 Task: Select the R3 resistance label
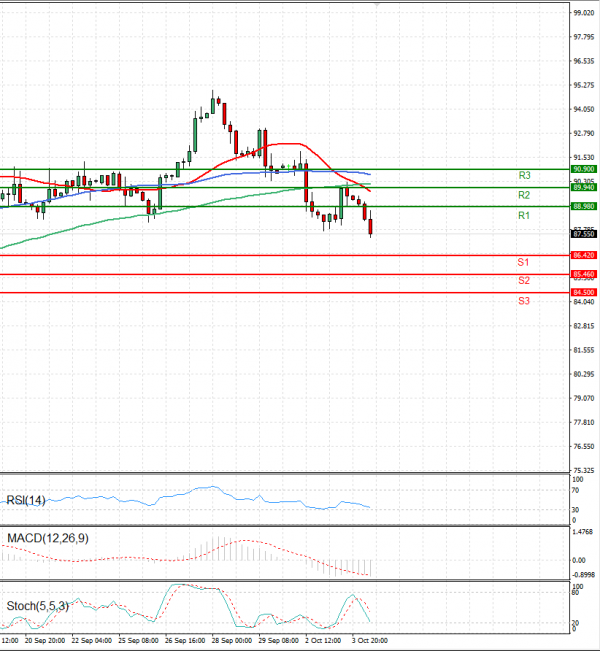coord(524,176)
